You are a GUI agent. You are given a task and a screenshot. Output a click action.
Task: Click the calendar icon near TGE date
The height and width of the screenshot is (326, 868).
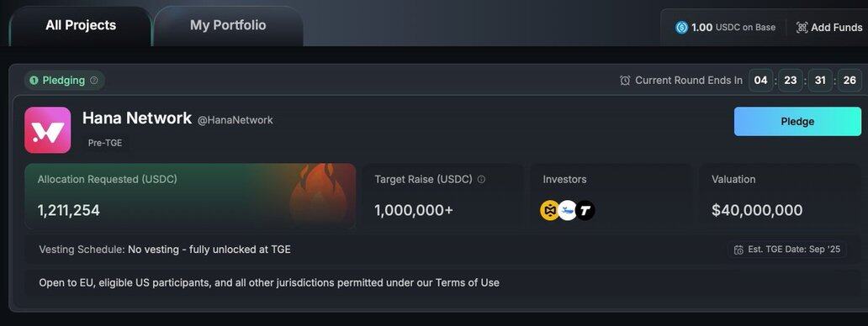738,250
